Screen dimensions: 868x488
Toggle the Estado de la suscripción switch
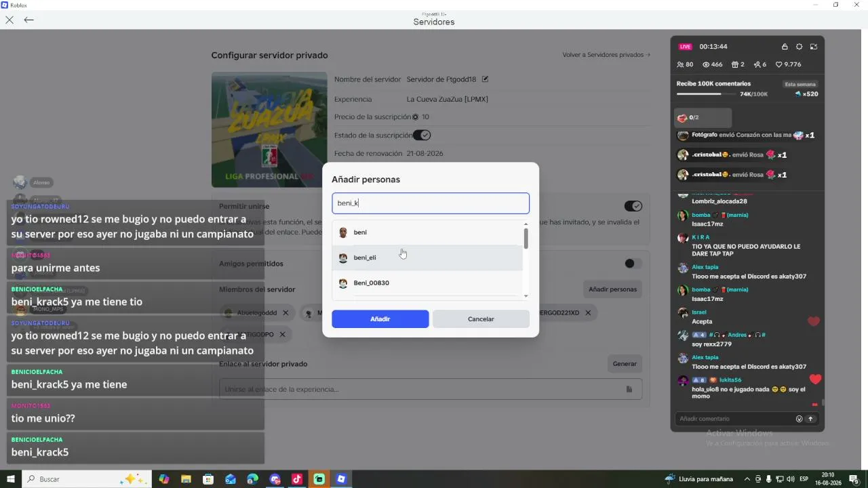[x=422, y=136]
